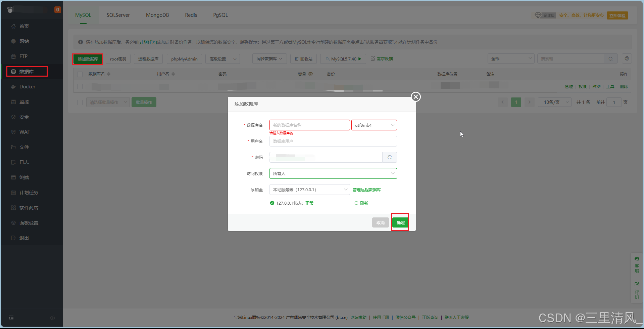Open the 首页 home sidebar item
Screen dimensions: 644x329
coord(24,26)
